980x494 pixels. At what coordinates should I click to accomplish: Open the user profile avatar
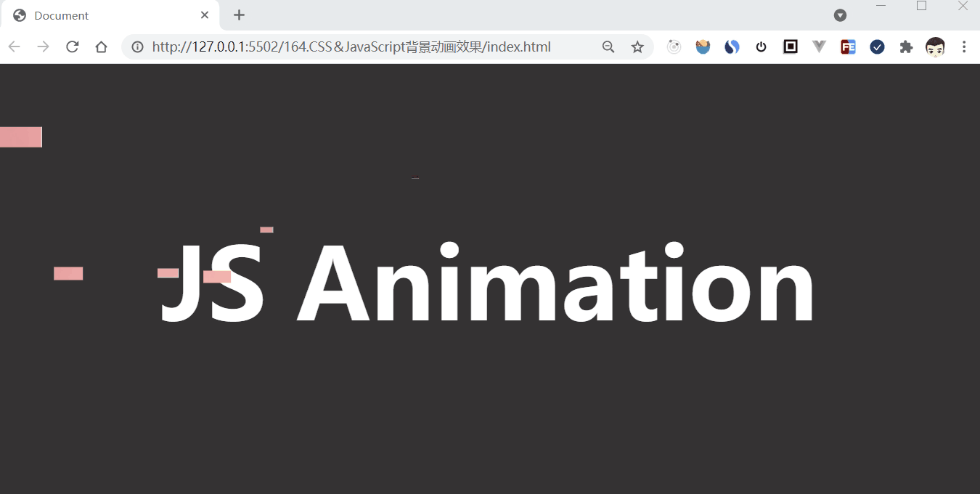pos(935,47)
